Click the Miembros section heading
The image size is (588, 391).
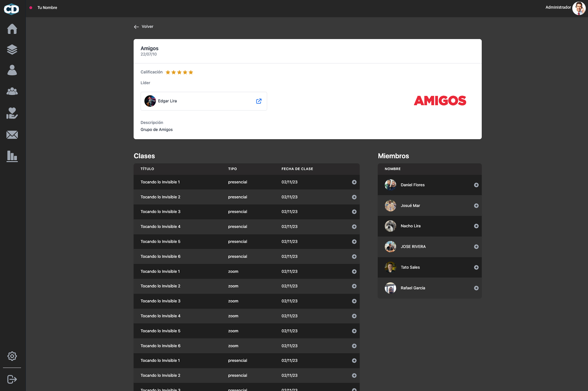pos(393,156)
